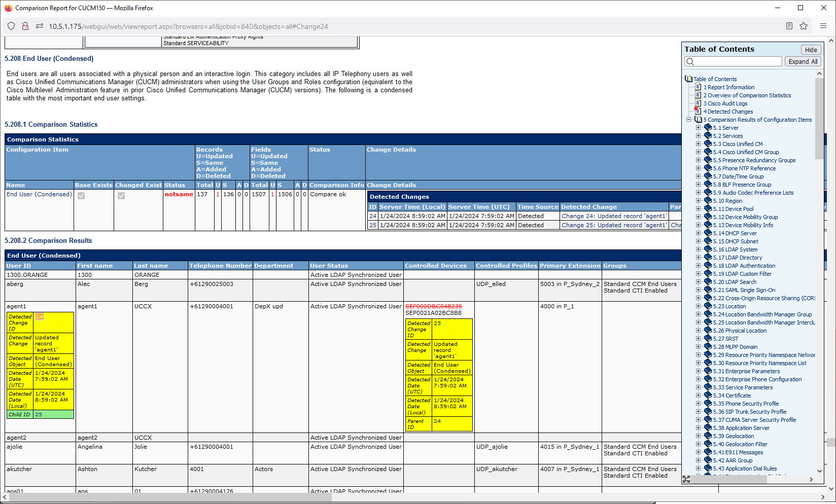The width and height of the screenshot is (836, 504).
Task: Click the Firefox address bar URL
Action: [188, 26]
